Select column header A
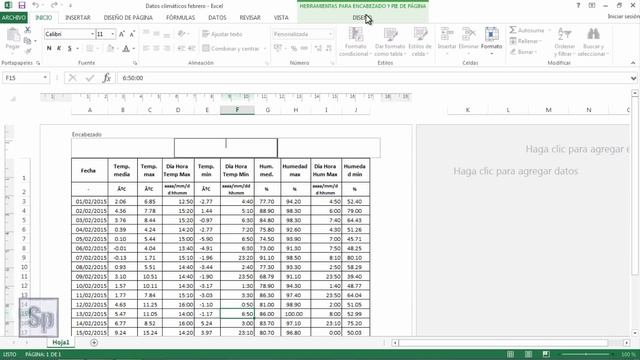This screenshot has width=640, height=360. (90, 110)
